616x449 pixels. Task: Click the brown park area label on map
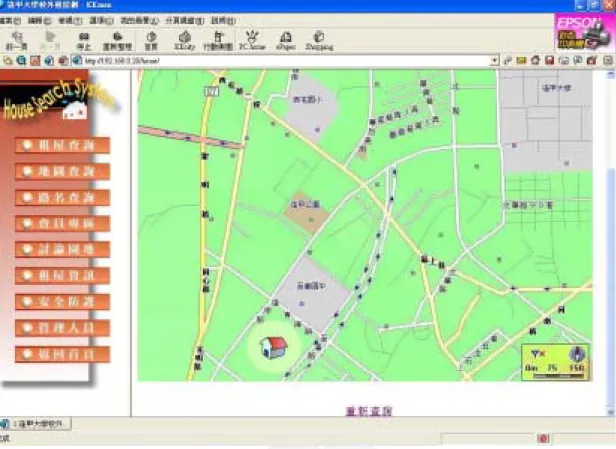pyautogui.click(x=305, y=204)
